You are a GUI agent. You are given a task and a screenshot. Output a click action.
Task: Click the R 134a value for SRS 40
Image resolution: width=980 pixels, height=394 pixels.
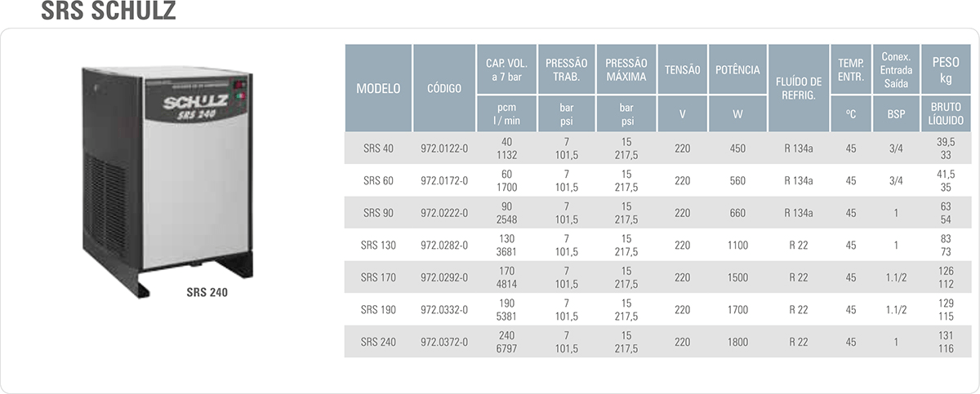pos(799,148)
